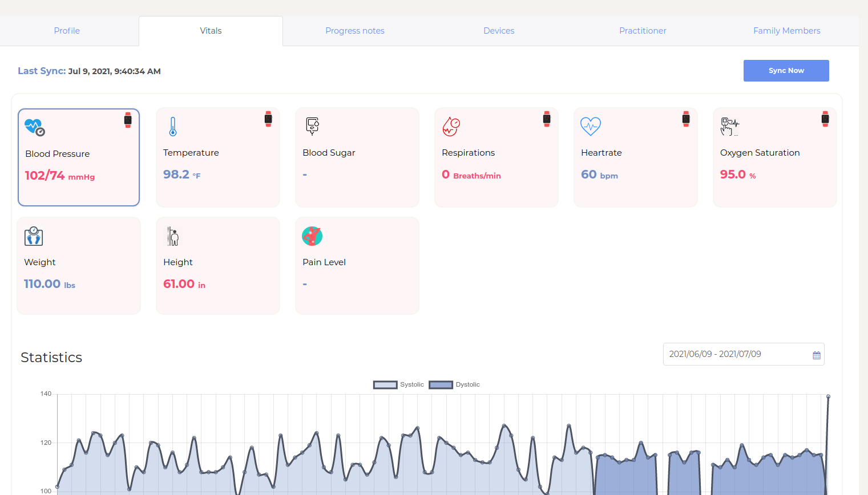This screenshot has height=495, width=868.
Task: Click the Systolic legend color swatch
Action: click(385, 384)
